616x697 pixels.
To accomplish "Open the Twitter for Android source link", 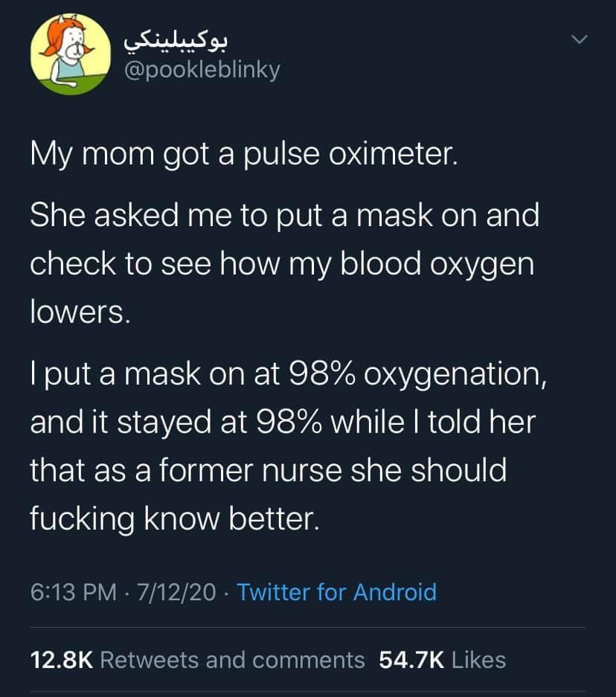I will 336,592.
